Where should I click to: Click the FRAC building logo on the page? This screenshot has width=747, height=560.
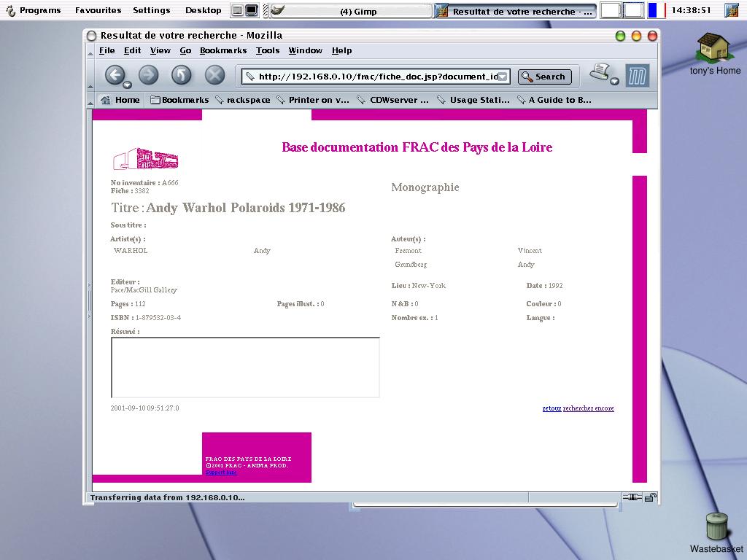tap(145, 158)
